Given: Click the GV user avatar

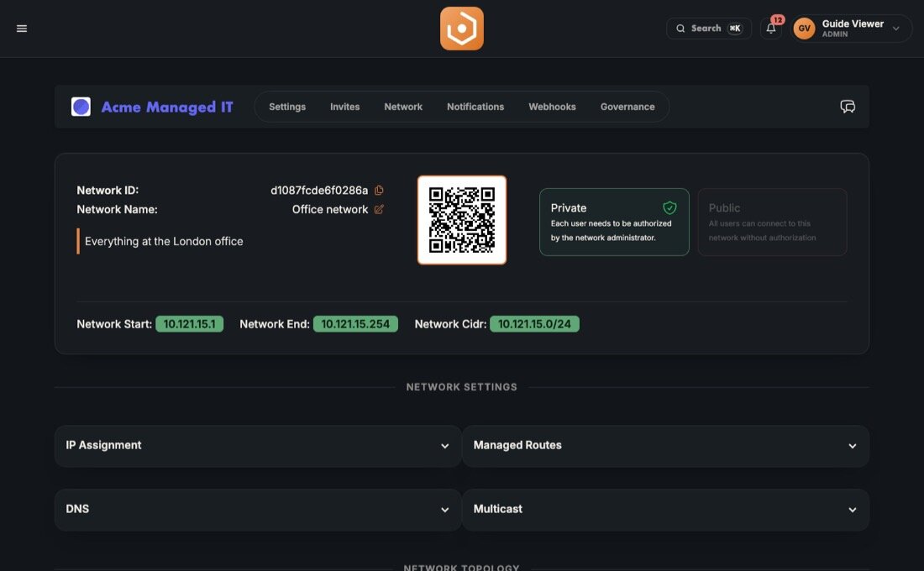Looking at the screenshot, I should [804, 29].
